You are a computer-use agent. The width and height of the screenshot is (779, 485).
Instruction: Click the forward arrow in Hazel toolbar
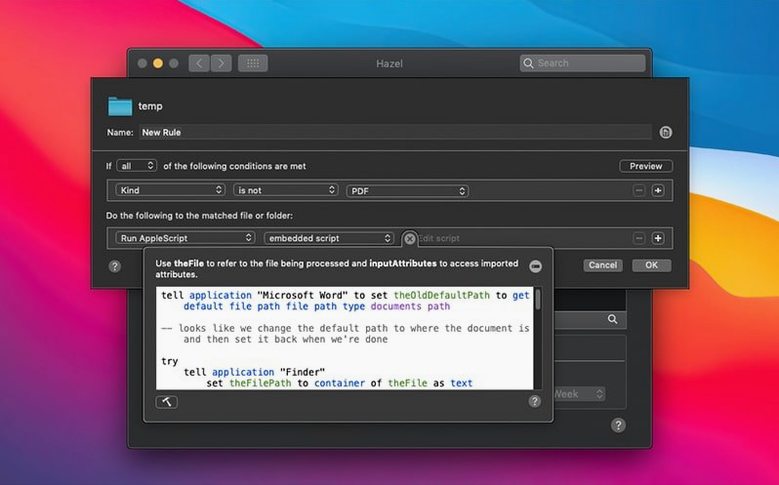pyautogui.click(x=221, y=63)
